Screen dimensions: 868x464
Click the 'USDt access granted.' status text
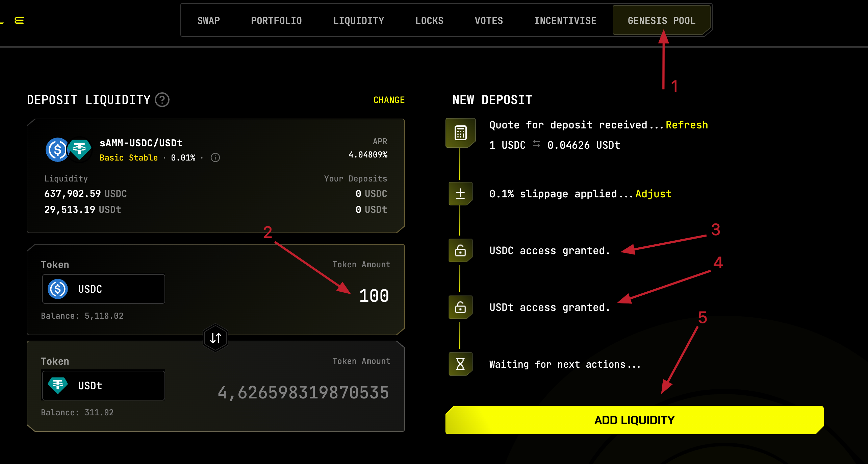[550, 308]
